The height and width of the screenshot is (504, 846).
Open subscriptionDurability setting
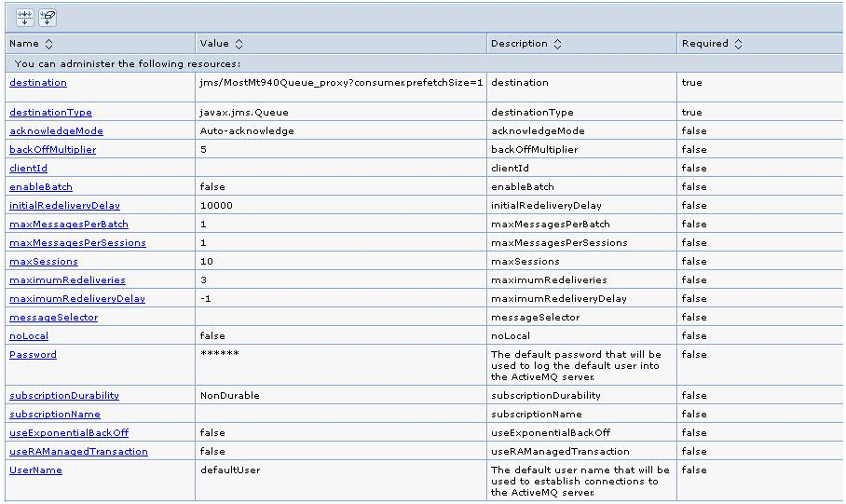(64, 396)
